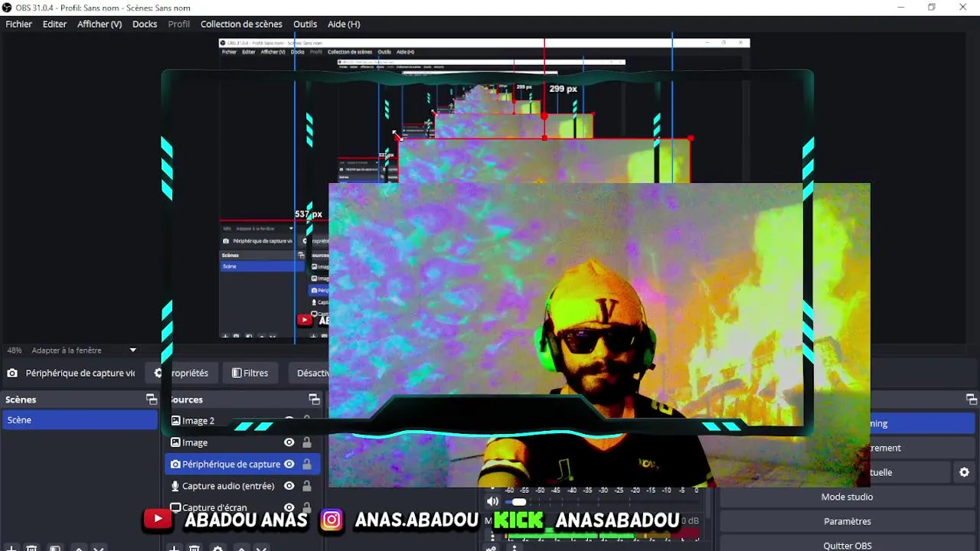Adjust the mixer volume slider

click(519, 502)
